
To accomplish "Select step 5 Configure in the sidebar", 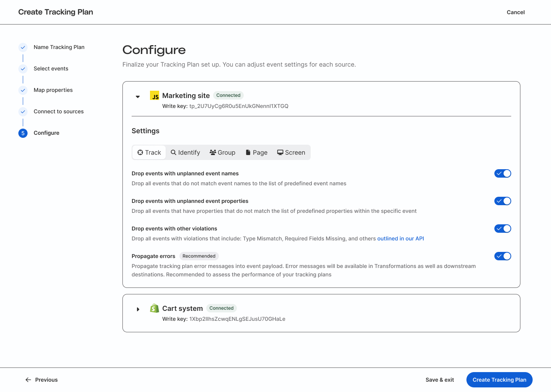I will tap(46, 133).
